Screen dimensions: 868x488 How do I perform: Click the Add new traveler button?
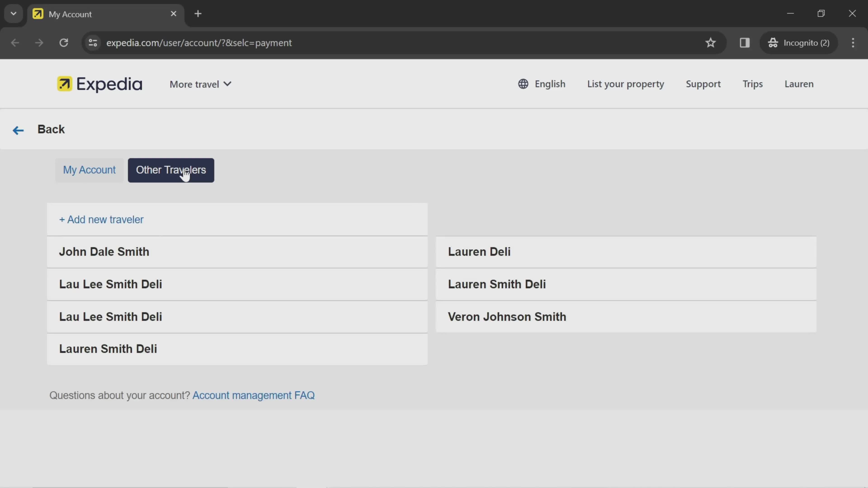[x=101, y=219]
